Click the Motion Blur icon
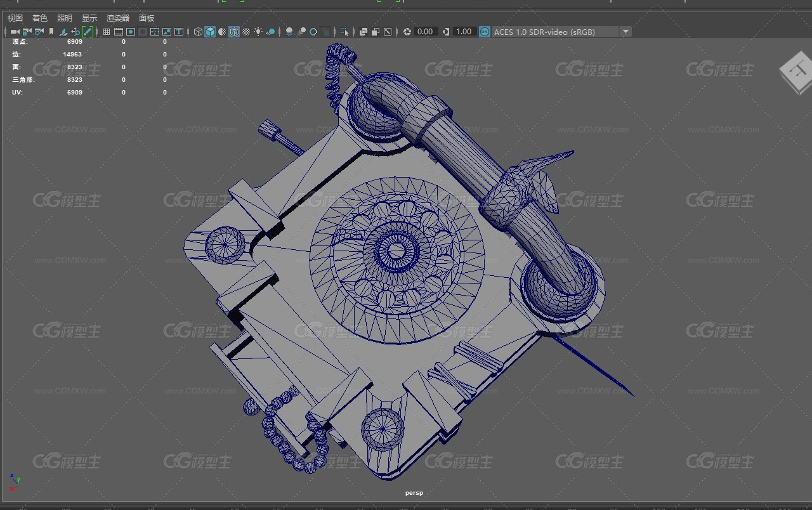This screenshot has width=812, height=510. (302, 32)
